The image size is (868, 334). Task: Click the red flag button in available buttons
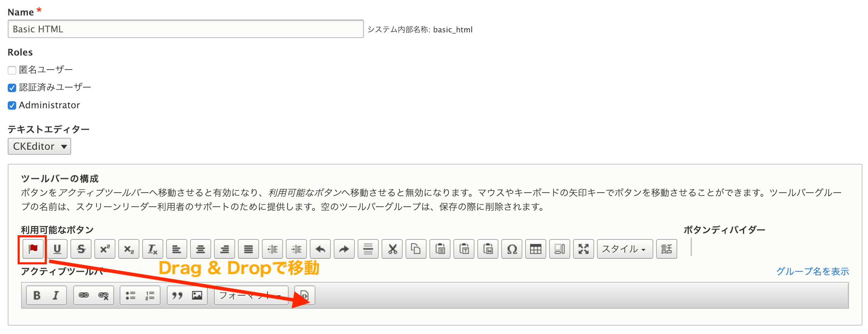click(x=33, y=249)
